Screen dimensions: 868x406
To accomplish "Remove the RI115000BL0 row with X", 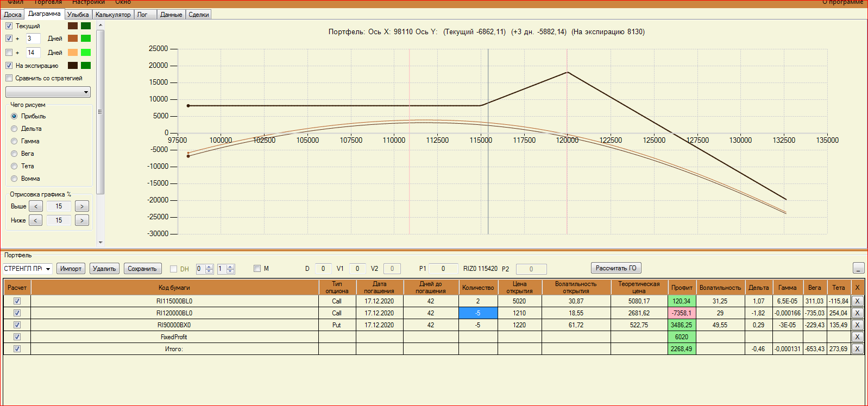I will coord(857,301).
